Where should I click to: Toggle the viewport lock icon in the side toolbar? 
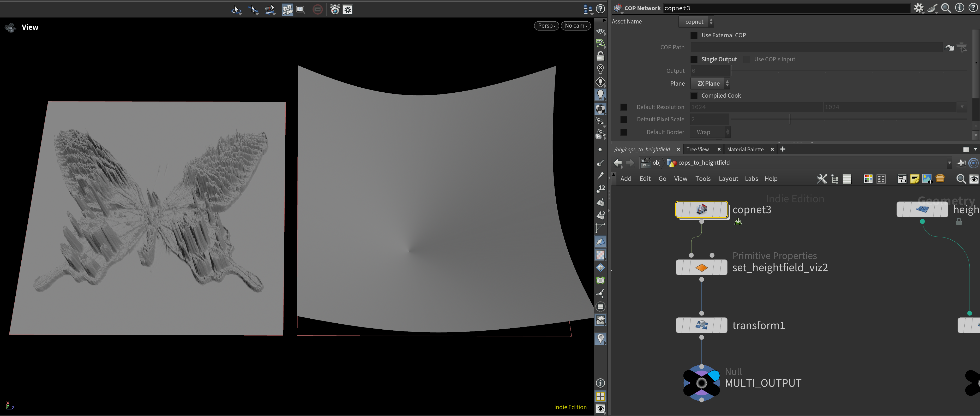pos(600,56)
